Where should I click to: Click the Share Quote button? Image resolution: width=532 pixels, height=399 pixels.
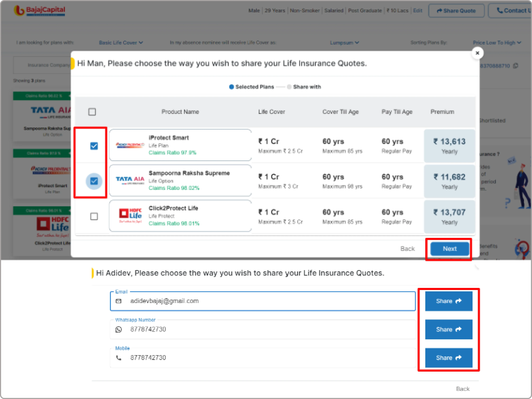456,11
